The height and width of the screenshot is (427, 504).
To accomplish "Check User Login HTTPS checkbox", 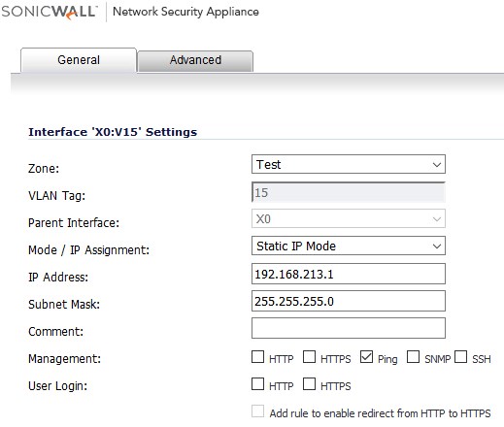I will [309, 384].
